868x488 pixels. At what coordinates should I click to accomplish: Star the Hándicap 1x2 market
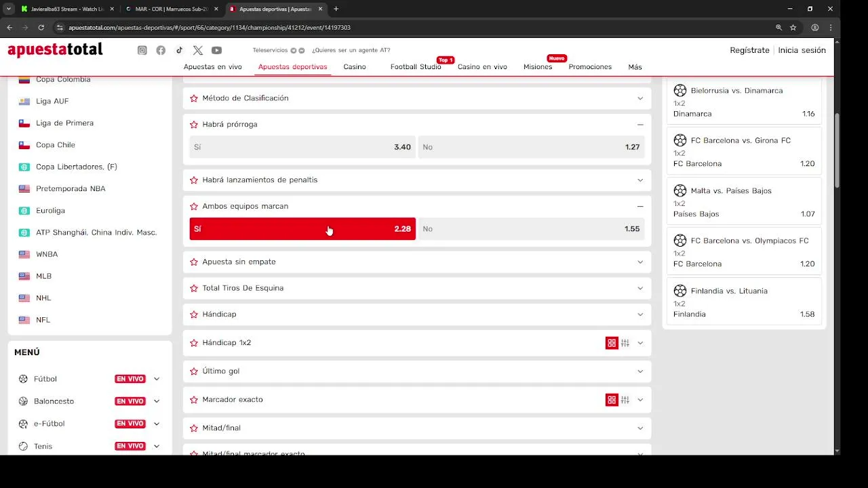(194, 343)
